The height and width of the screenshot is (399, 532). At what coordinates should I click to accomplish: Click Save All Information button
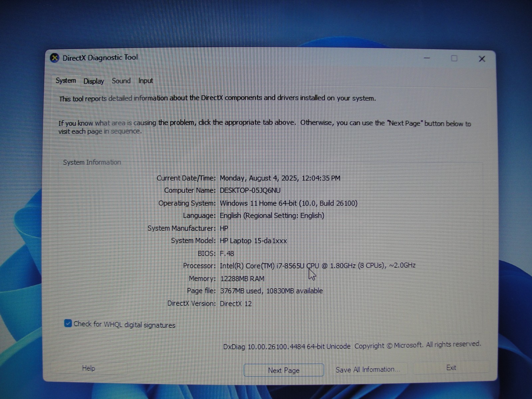coord(368,369)
